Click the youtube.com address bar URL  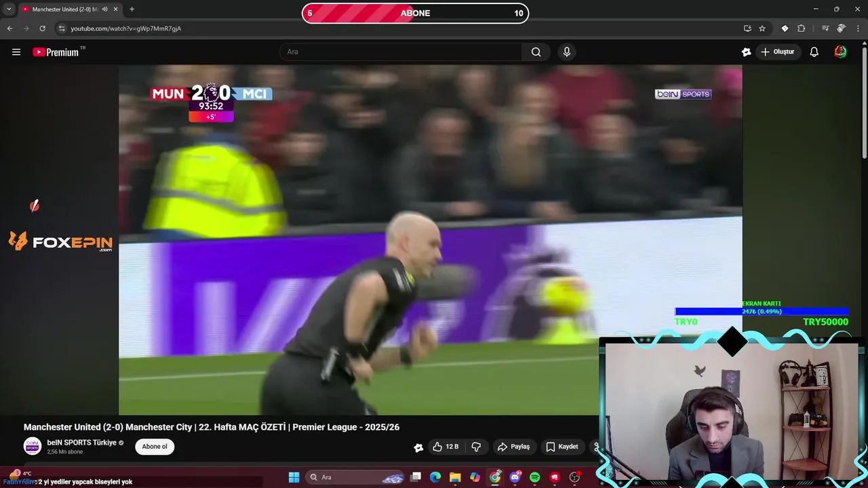point(126,28)
